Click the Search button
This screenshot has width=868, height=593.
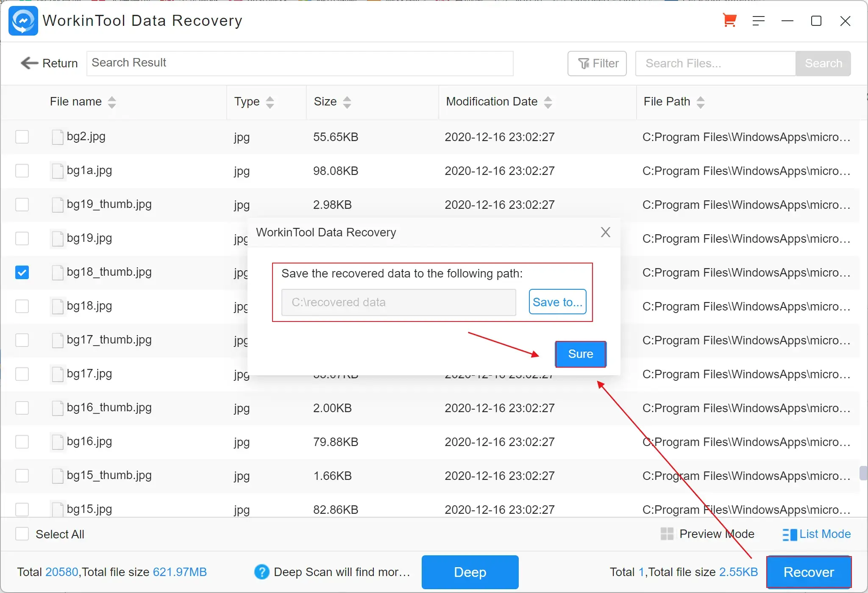click(x=823, y=64)
